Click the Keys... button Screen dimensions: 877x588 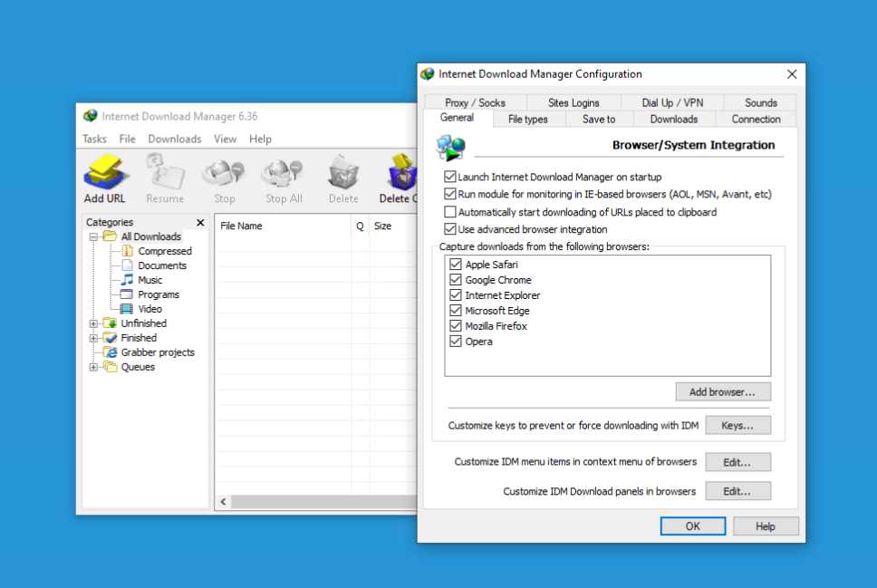pyautogui.click(x=737, y=425)
